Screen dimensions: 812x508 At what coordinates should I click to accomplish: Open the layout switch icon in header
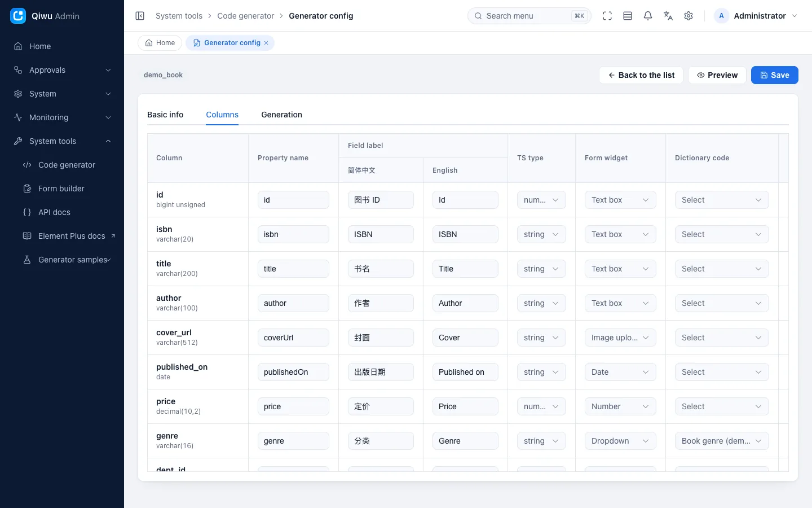[x=628, y=16]
